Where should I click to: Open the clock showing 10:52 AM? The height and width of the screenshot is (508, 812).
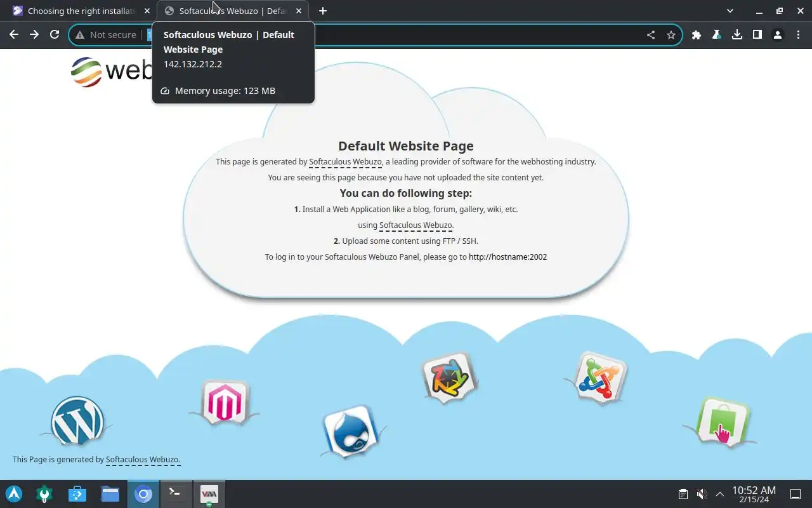[x=754, y=494]
